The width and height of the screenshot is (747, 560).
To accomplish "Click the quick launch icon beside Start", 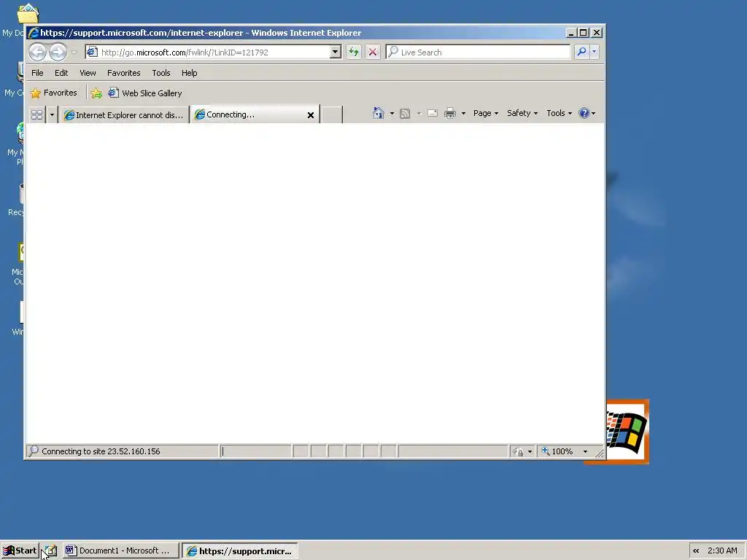I will pyautogui.click(x=51, y=551).
